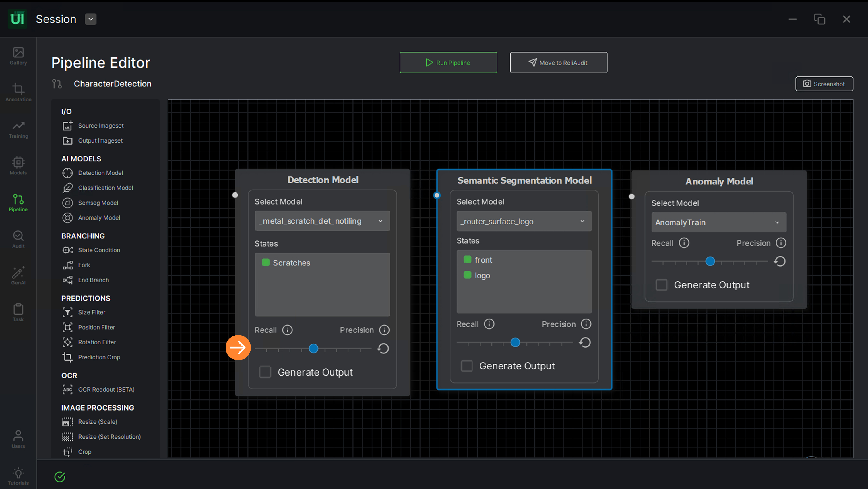
Task: Expand the Session dropdown arrow
Action: click(91, 19)
